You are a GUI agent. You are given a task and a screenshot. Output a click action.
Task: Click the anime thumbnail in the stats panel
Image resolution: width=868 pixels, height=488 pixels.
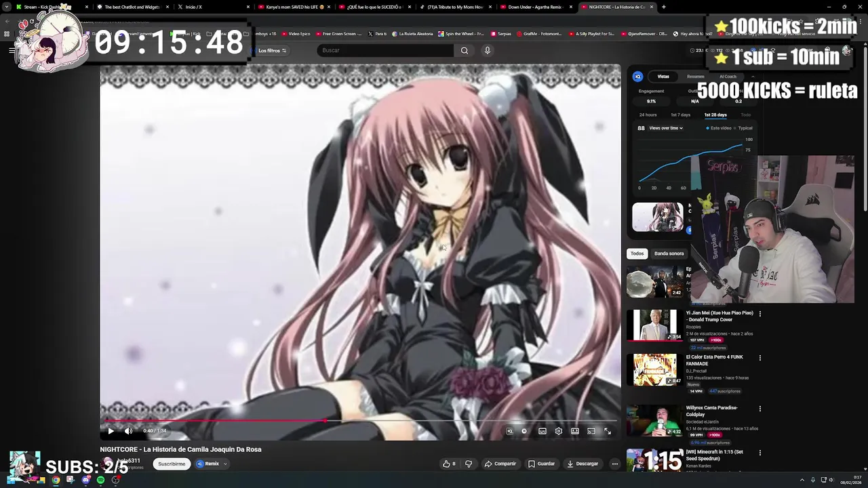point(658,218)
